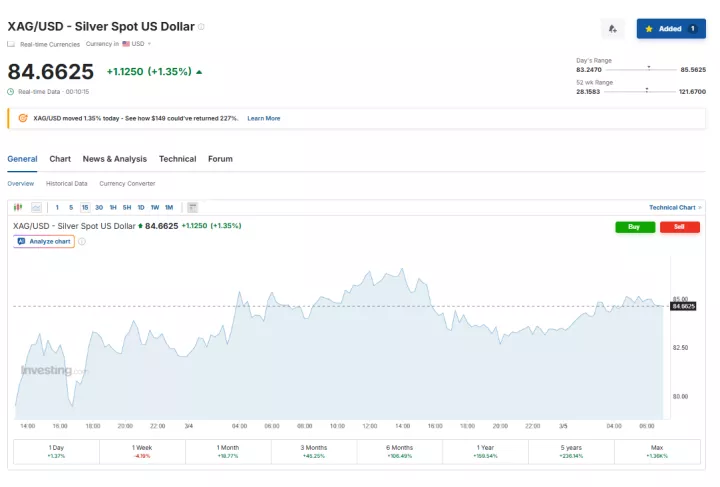Select the candlestick chart type icon

(19, 207)
